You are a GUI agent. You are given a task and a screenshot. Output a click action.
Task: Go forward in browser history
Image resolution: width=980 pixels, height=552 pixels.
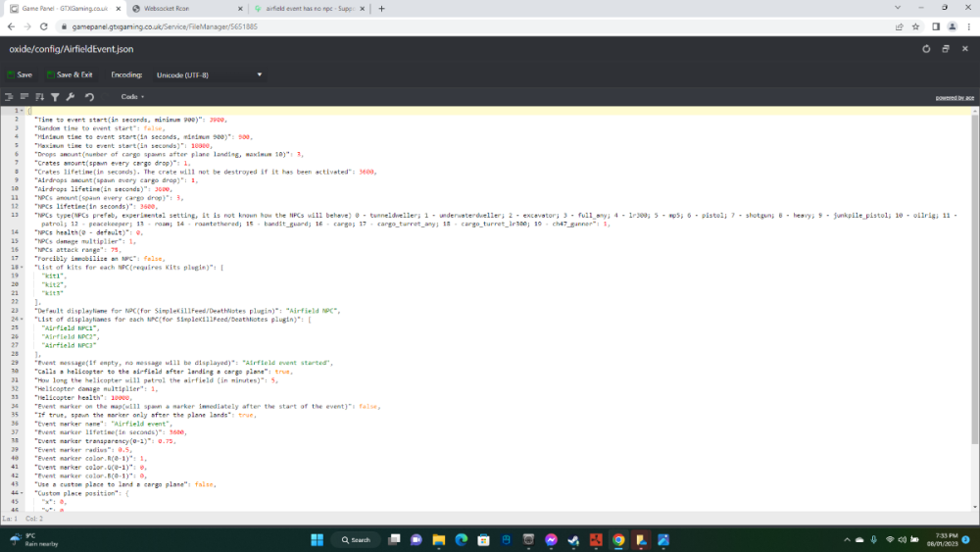[26, 26]
